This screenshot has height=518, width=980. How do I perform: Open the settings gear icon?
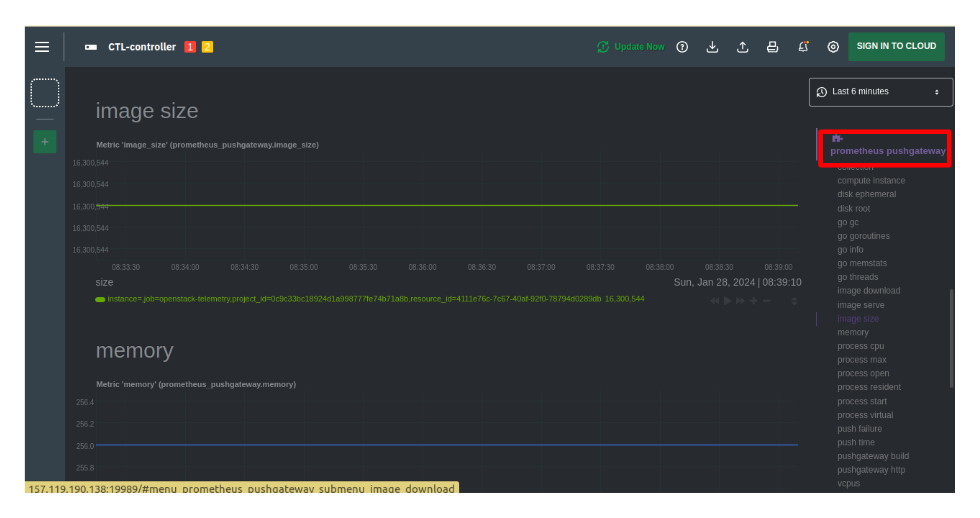pos(833,47)
